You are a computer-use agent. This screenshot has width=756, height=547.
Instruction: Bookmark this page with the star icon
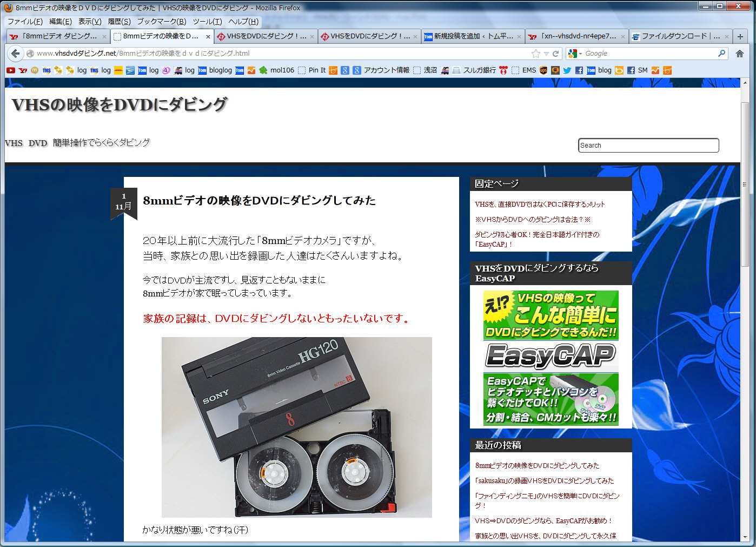coord(536,54)
